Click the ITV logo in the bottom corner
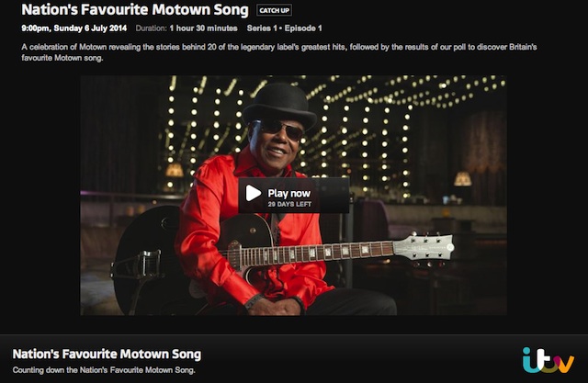Image resolution: width=588 pixels, height=383 pixels. 548,359
